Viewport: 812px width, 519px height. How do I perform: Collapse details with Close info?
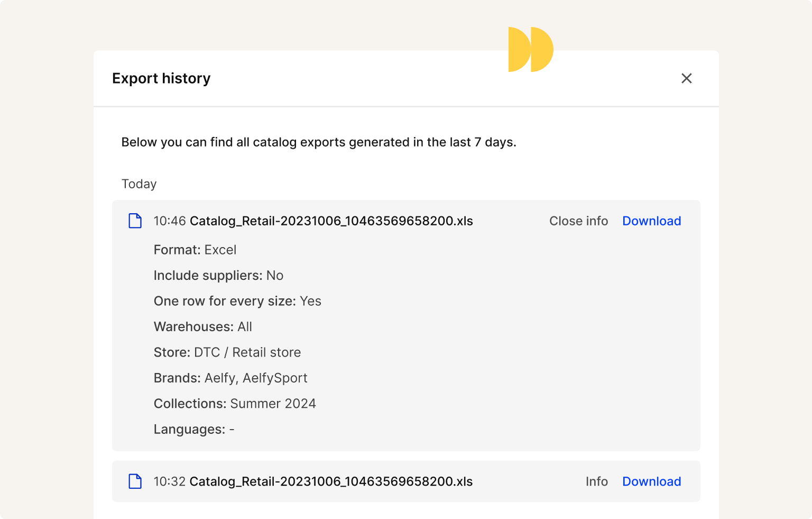click(578, 221)
